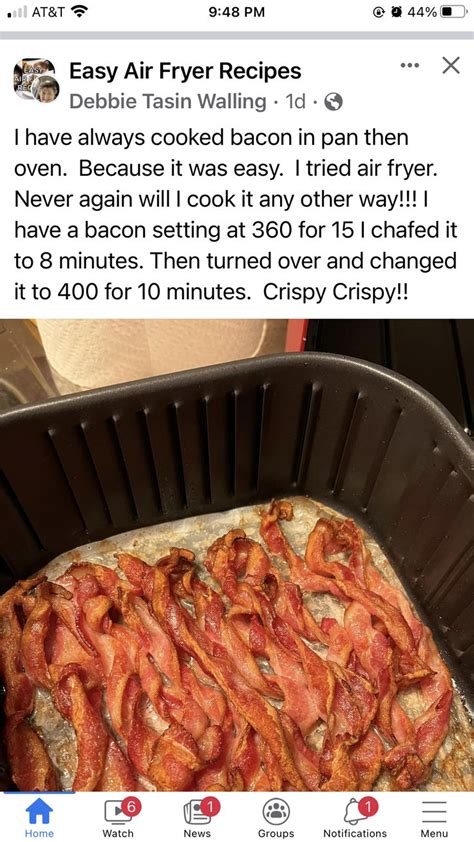
Task: Tap the battery icon in status bar
Action: click(453, 12)
